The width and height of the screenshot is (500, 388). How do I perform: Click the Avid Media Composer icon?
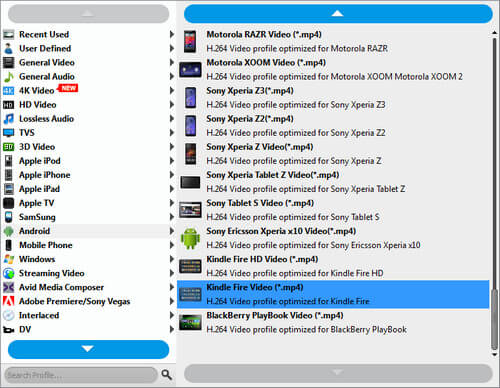[x=9, y=287]
